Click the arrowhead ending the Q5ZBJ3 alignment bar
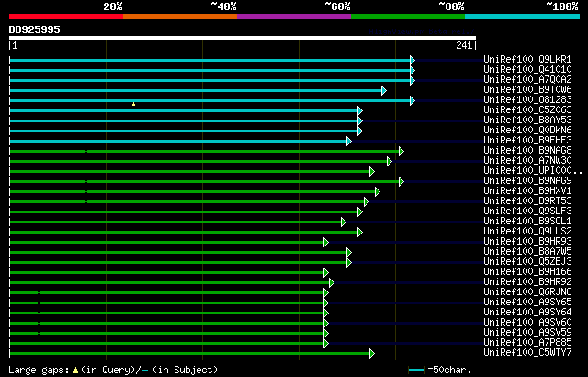588x377 pixels. click(x=349, y=263)
